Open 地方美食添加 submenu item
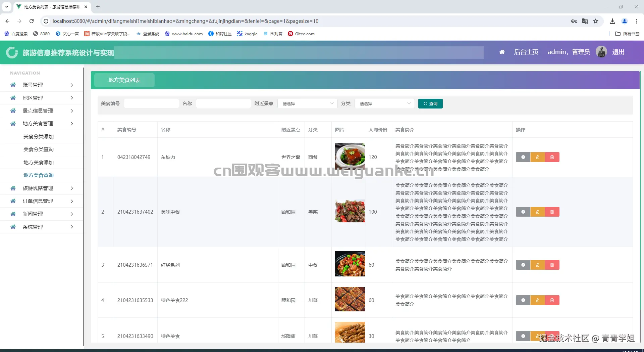Screen dimensions: 644x352 39,163
